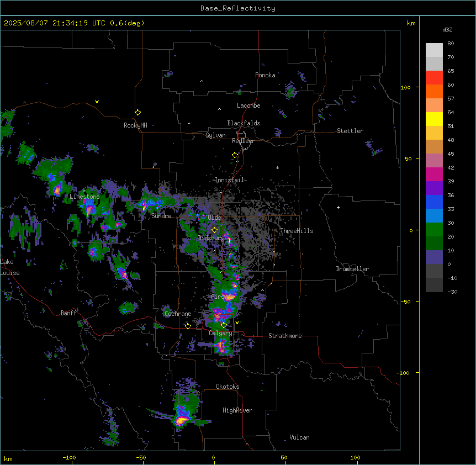The height and width of the screenshot is (465, 476).
Task: Click the Olds label
Action: point(214,218)
